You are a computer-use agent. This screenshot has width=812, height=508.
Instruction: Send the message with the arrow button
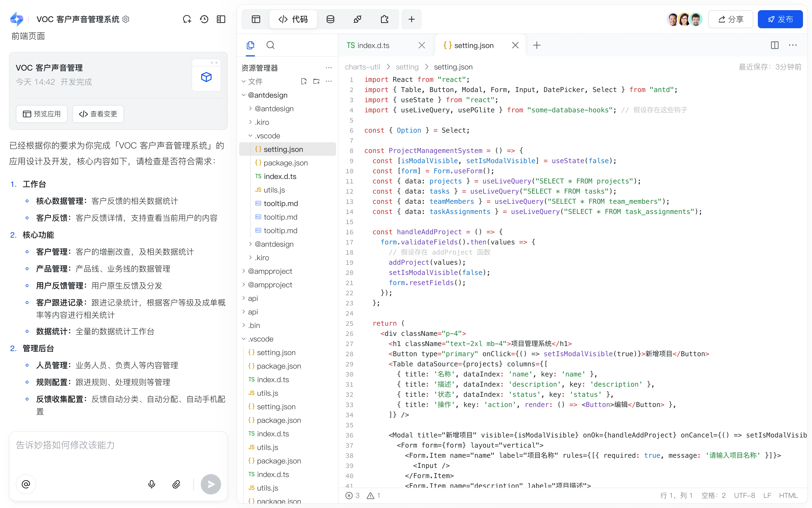point(211,484)
